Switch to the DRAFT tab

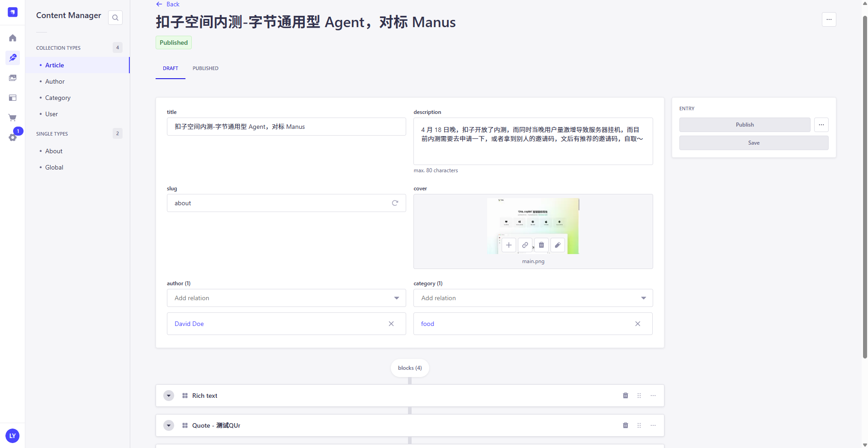coord(171,68)
